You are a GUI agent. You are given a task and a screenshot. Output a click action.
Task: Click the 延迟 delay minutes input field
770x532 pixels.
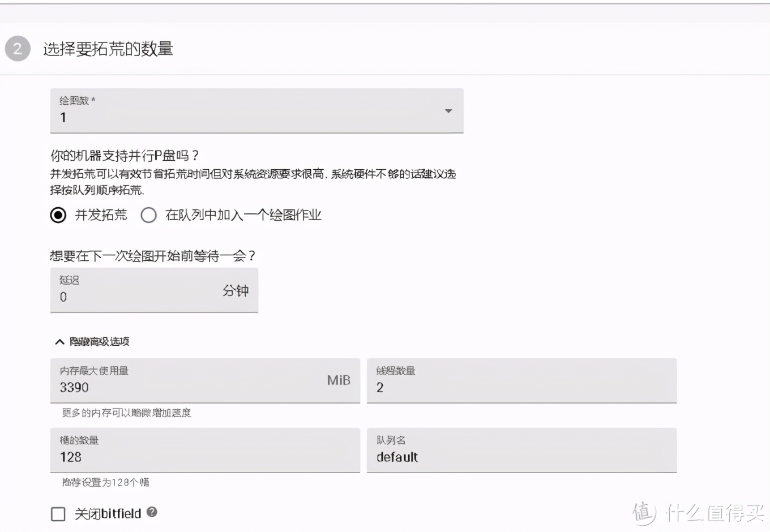154,290
